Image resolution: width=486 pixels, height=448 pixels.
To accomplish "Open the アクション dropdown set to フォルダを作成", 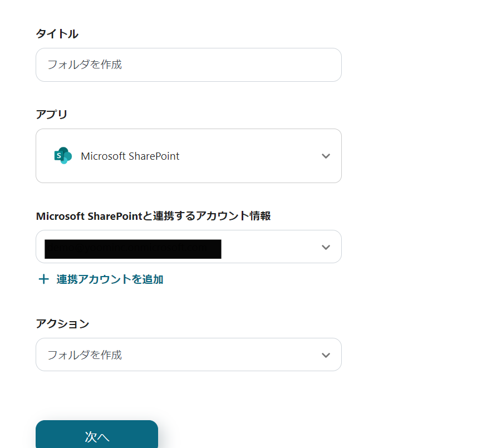I will point(188,355).
